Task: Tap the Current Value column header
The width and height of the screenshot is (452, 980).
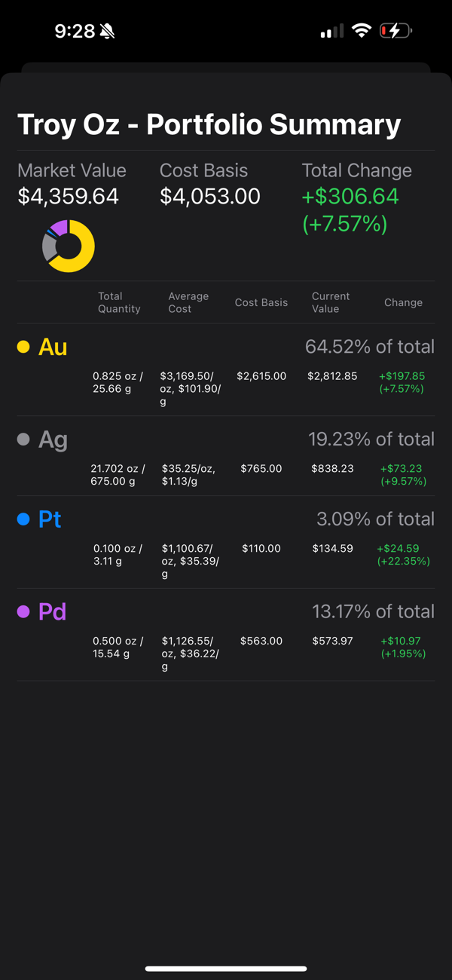Action: tap(331, 302)
